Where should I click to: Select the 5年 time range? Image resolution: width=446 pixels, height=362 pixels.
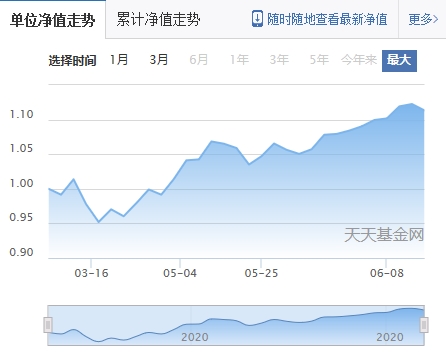319,60
